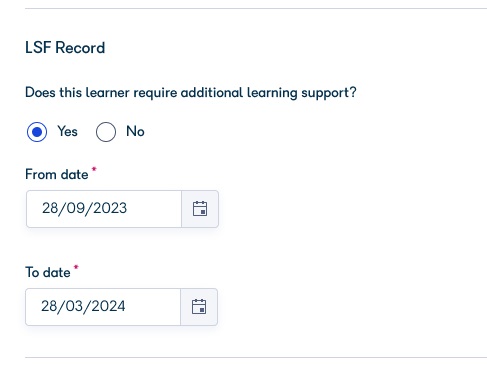Click the additional learning support question text
The image size is (487, 369).
191,93
